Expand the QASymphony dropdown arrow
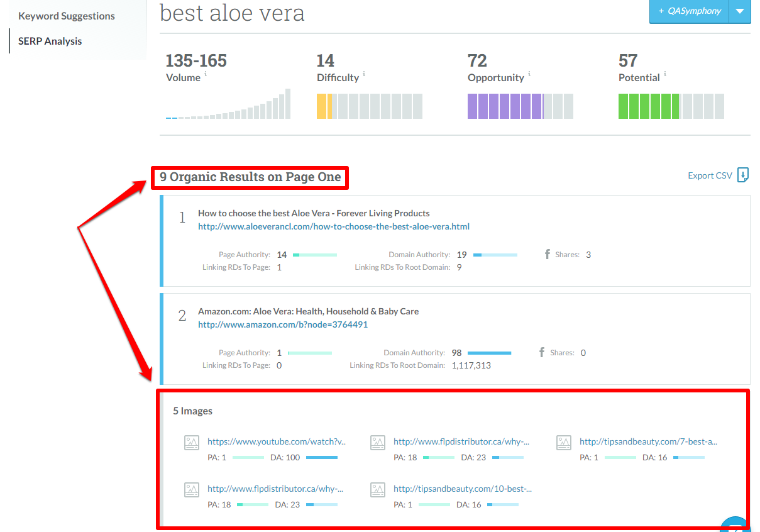This screenshot has width=760, height=532. (x=740, y=11)
